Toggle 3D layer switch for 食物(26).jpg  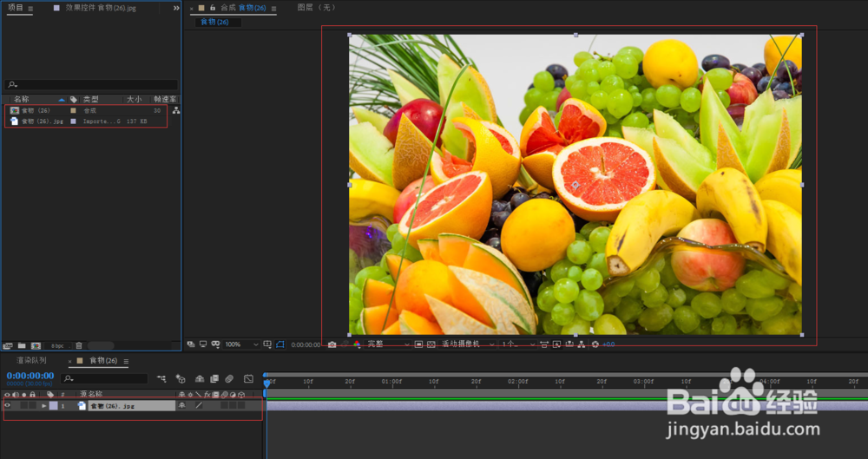241,406
